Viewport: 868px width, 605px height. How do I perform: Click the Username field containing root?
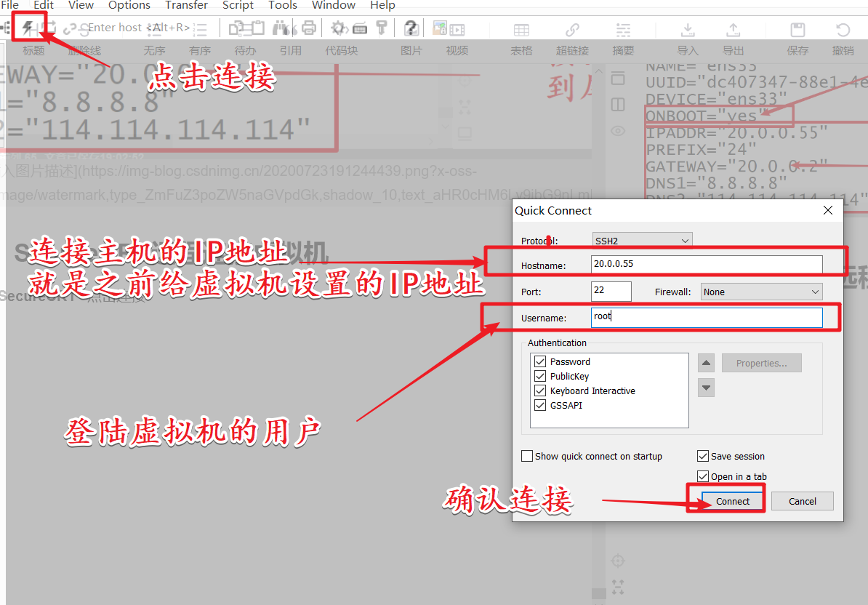707,317
